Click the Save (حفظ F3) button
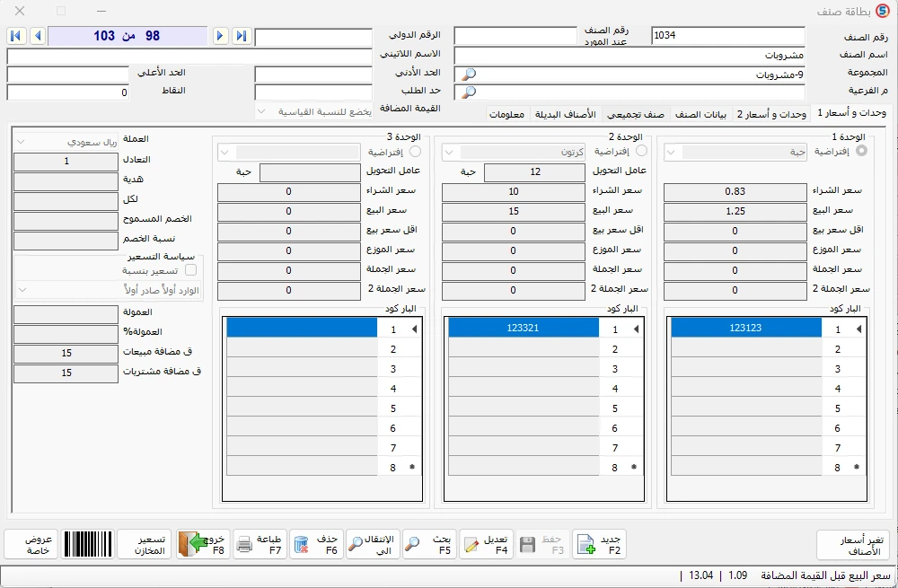This screenshot has width=898, height=588. pyautogui.click(x=543, y=544)
